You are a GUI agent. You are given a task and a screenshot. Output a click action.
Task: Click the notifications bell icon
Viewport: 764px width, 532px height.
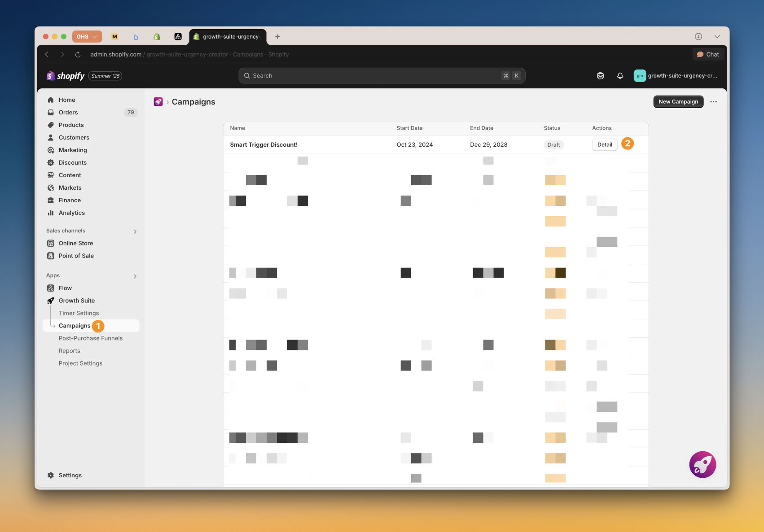coord(620,76)
